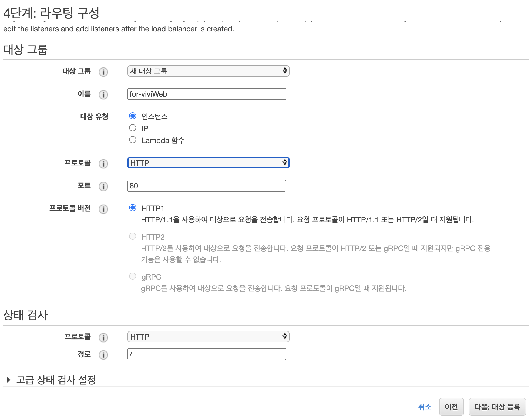Screen dimensions: 531x420
Task: Expand 고급 상태 검사 설정 section
Action: (x=51, y=380)
